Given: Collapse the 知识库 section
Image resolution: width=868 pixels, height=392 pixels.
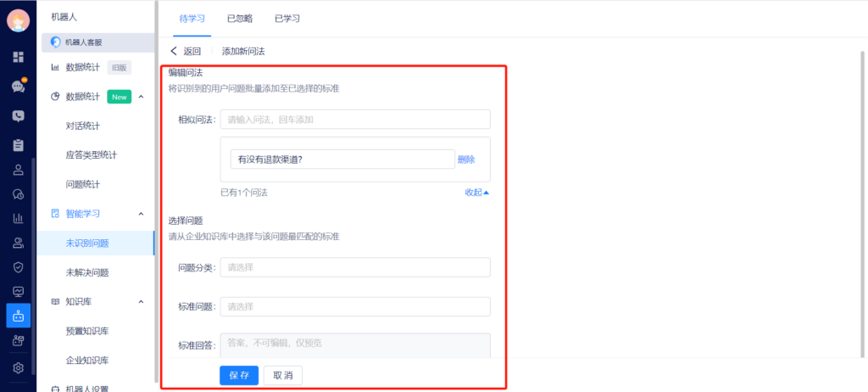Looking at the screenshot, I should pos(141,302).
